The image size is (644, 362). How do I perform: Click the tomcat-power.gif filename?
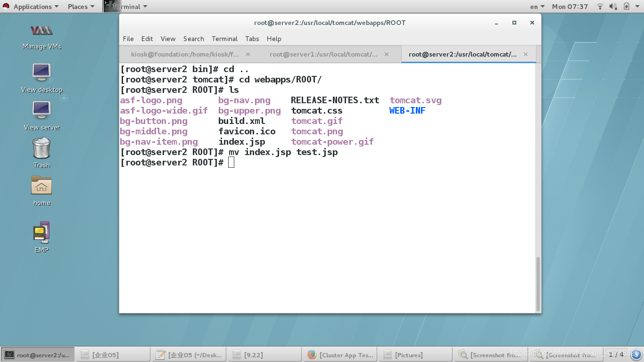pos(332,142)
